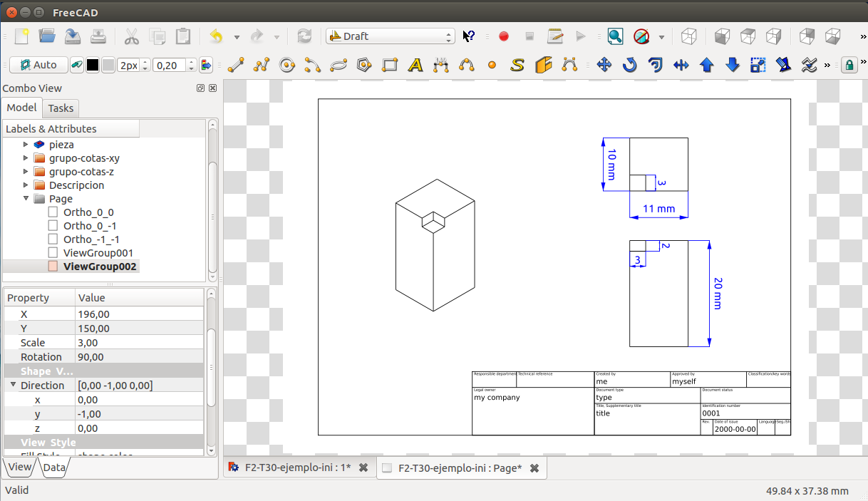Open the Draft workbench dropdown

coord(390,36)
